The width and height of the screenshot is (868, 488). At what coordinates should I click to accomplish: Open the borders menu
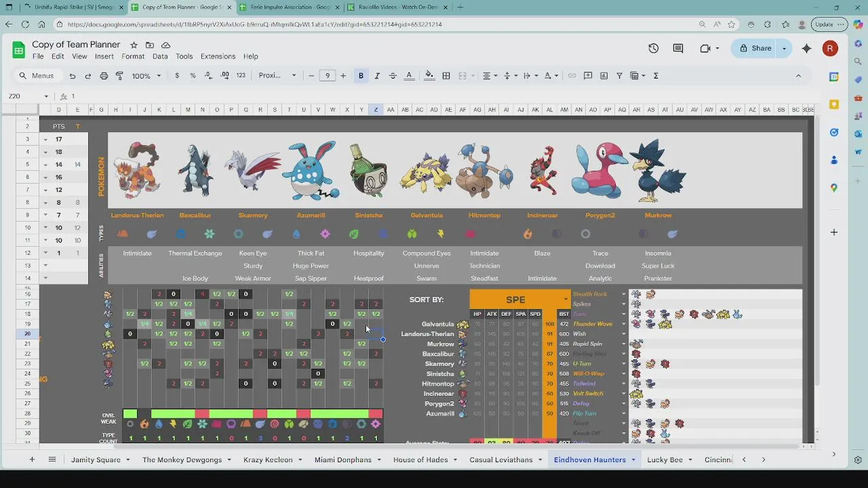coord(446,76)
